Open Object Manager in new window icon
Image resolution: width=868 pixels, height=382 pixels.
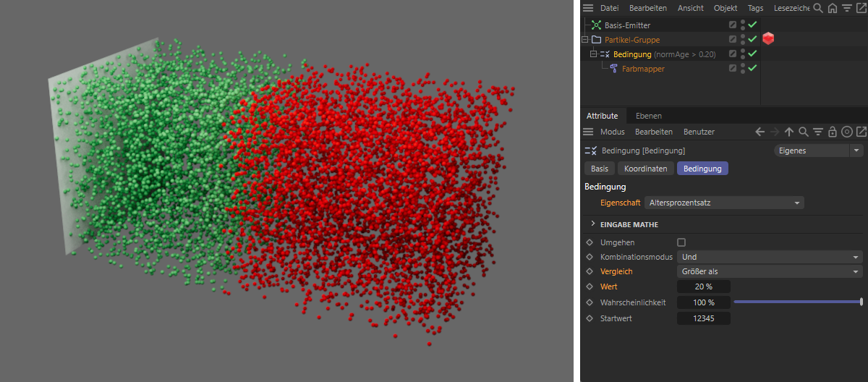(861, 8)
